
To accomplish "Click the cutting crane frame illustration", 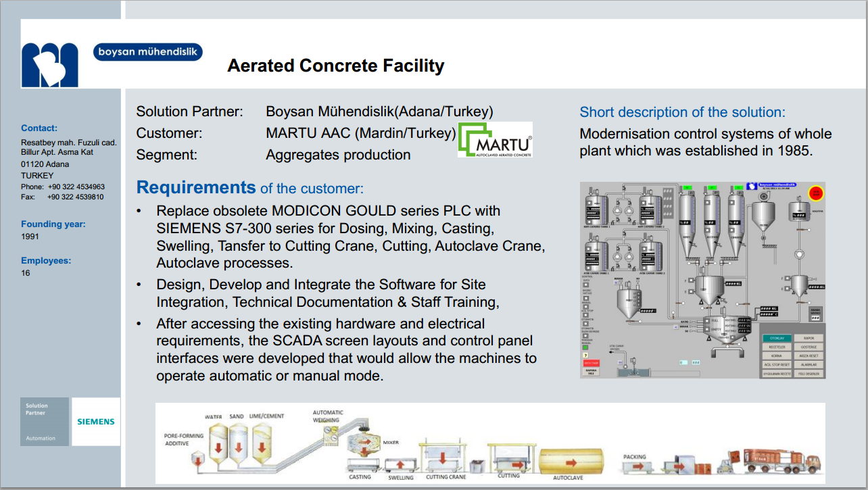I will (444, 457).
